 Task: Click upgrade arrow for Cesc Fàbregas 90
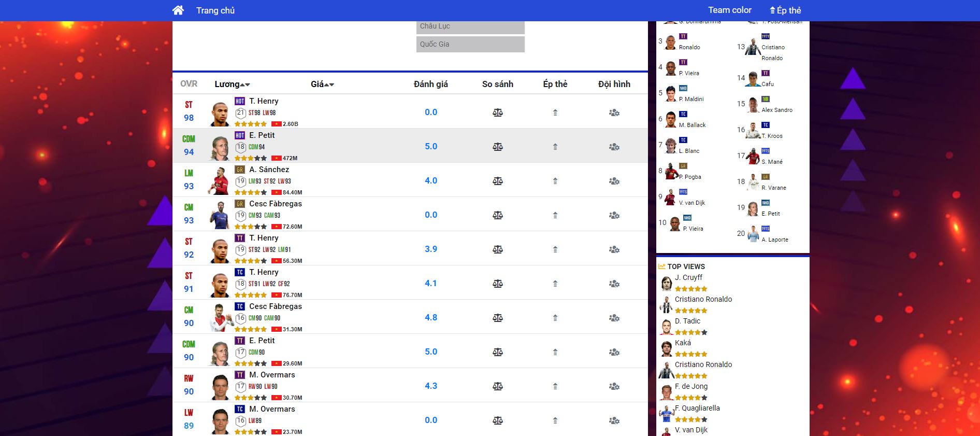555,318
